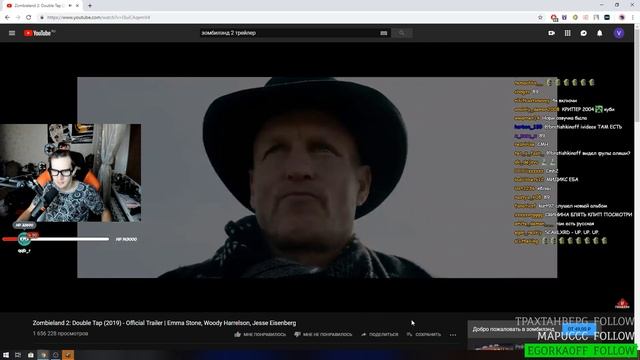Click the red extension icon in toolbar
Image resolution: width=640 pixels, height=360 pixels.
(554, 18)
